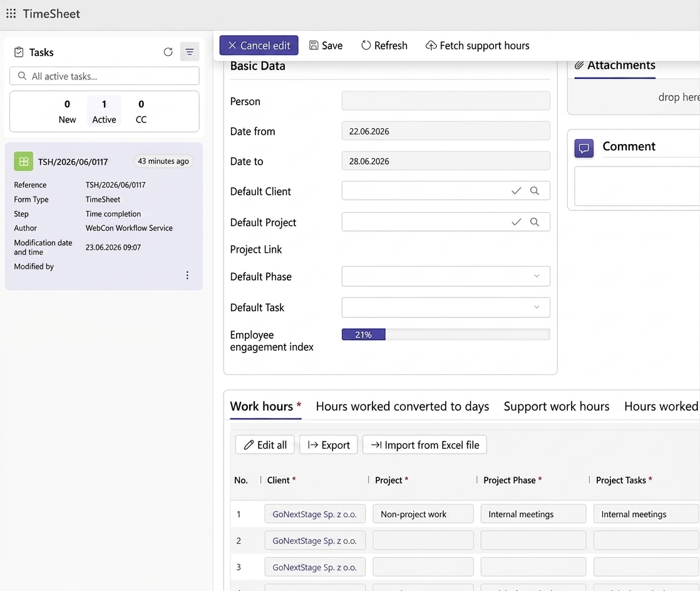Open the TSH/2026/06/0117 task card title

[73, 162]
